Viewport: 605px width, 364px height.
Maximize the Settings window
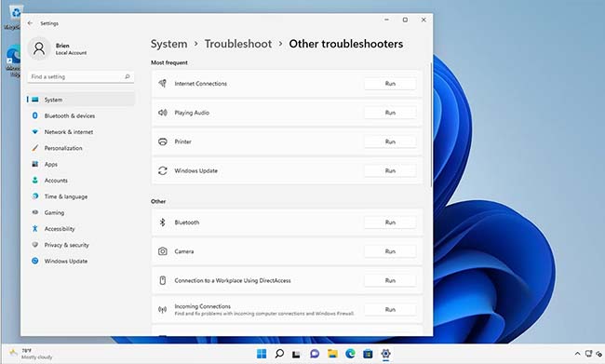click(x=405, y=20)
